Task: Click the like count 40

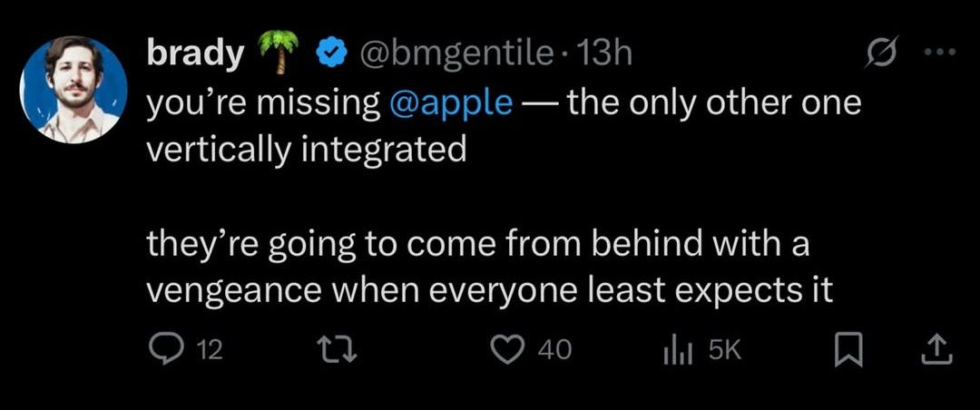Action: pyautogui.click(x=554, y=350)
